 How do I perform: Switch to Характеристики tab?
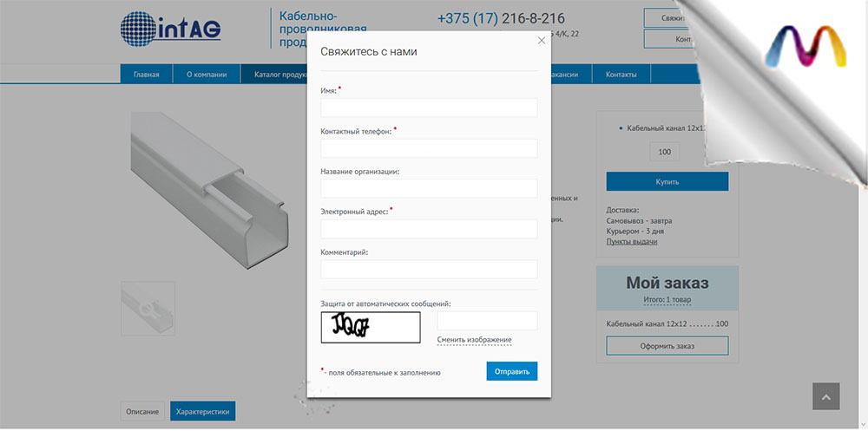(x=202, y=412)
